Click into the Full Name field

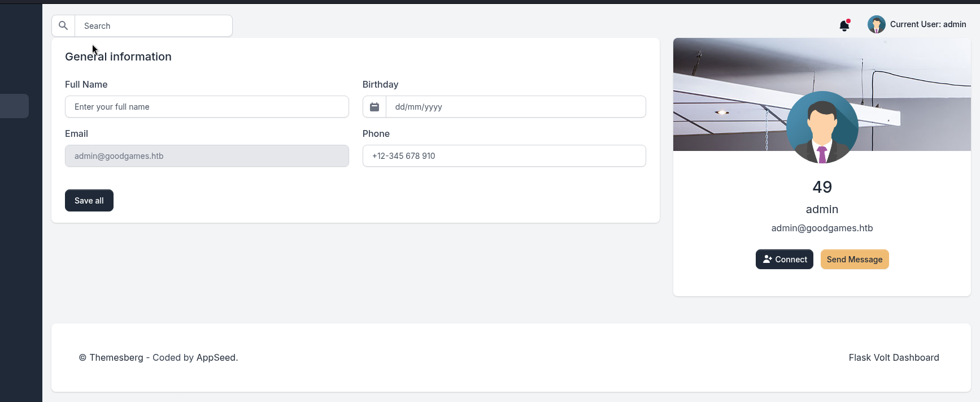click(207, 107)
